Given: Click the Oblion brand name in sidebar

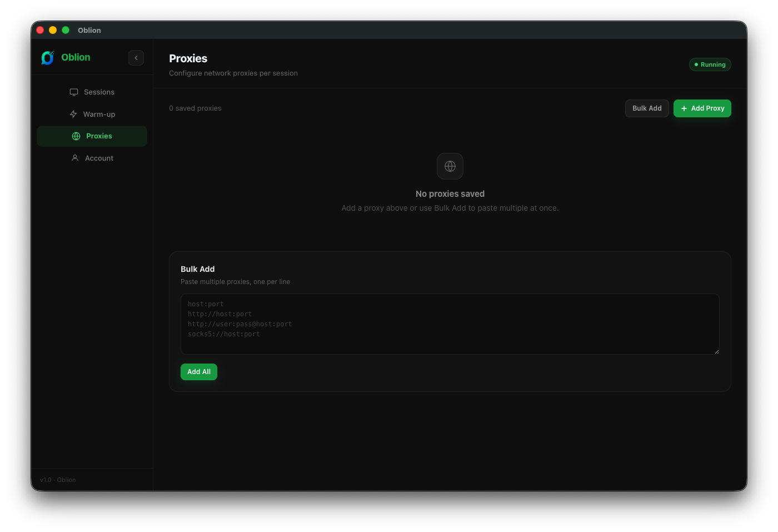Looking at the screenshot, I should click(76, 57).
